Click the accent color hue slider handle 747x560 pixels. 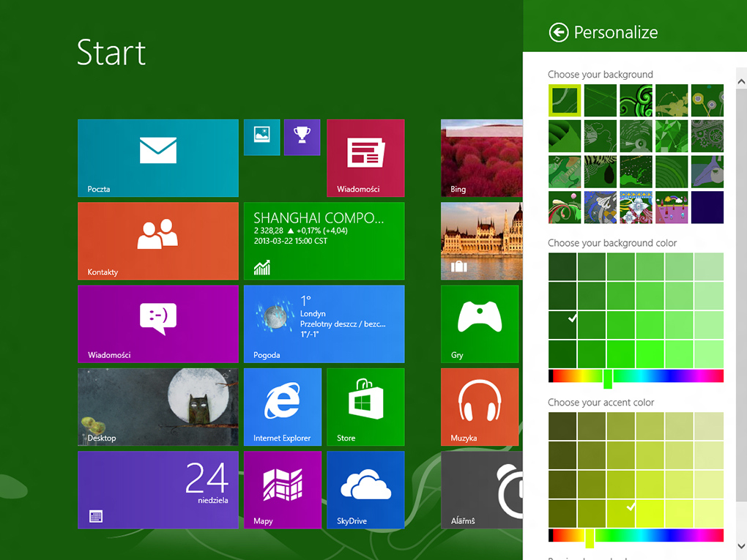tap(590, 538)
